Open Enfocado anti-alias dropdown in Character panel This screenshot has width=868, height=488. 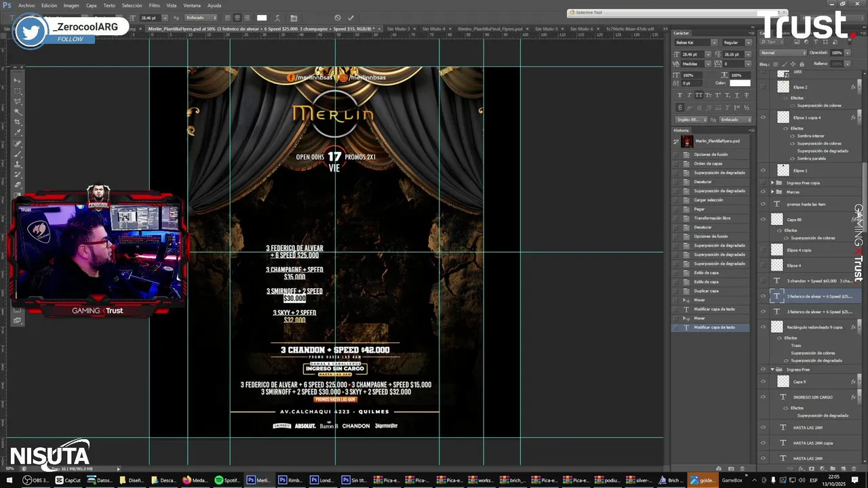[735, 120]
